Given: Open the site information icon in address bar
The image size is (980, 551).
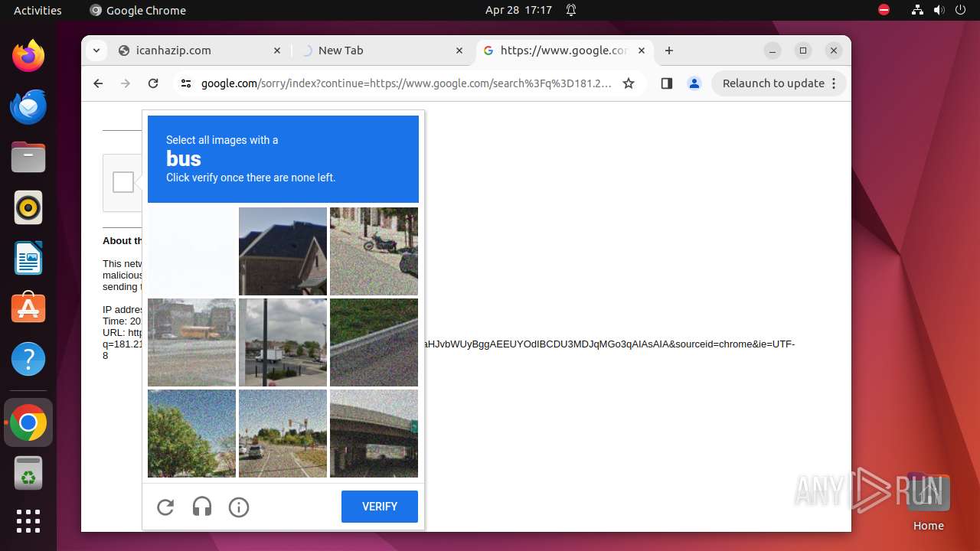Looking at the screenshot, I should pos(186,83).
